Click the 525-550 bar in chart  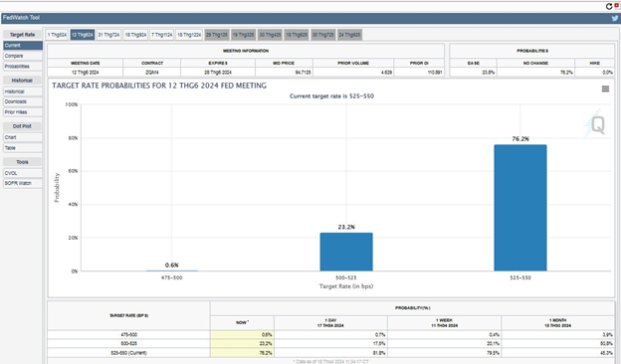pyautogui.click(x=520, y=208)
